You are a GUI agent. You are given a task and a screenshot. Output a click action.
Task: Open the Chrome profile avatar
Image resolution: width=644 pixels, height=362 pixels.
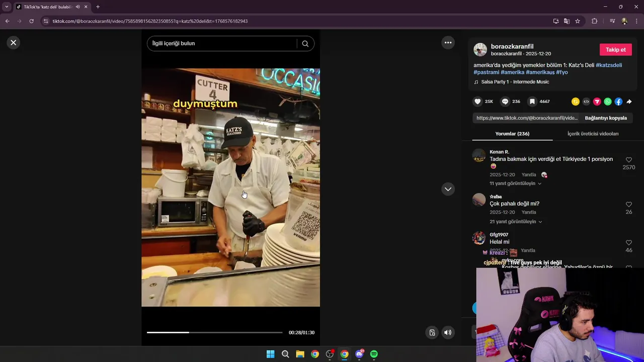pyautogui.click(x=624, y=21)
